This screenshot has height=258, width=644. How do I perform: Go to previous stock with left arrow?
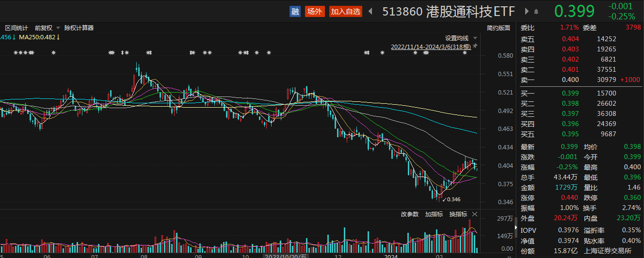pyautogui.click(x=370, y=12)
